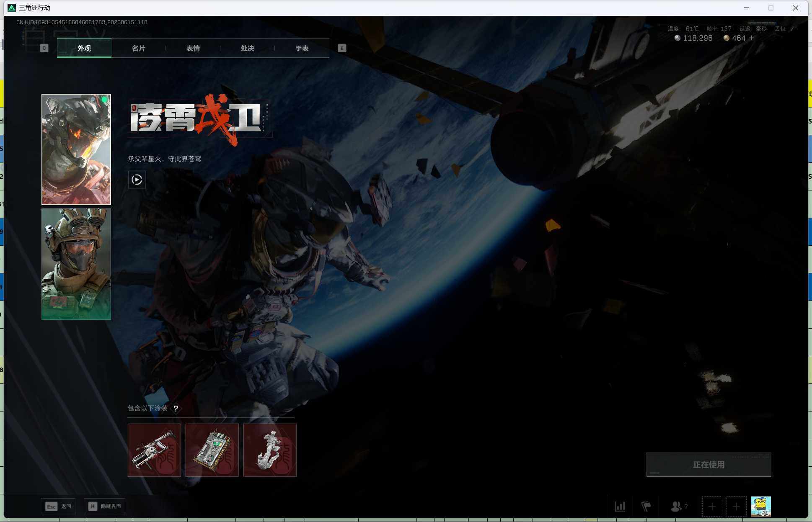The width and height of the screenshot is (812, 522).
Task: Open the 名片 tab
Action: click(139, 48)
